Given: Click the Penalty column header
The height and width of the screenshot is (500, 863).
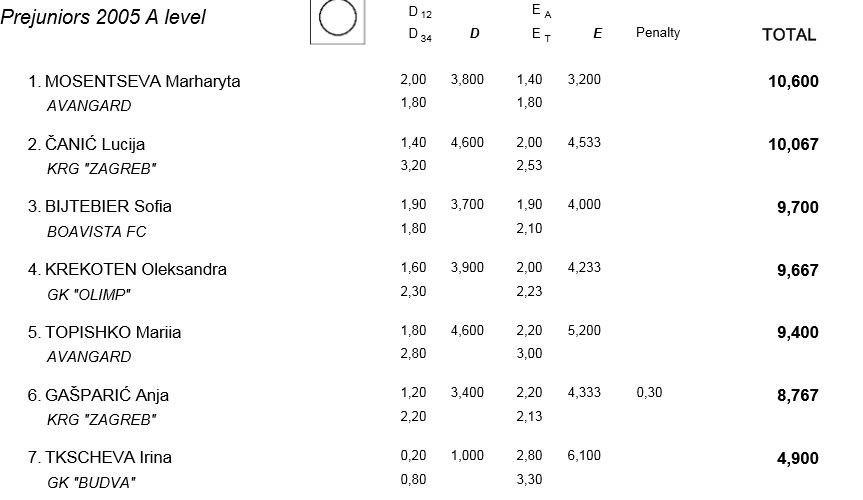Looking at the screenshot, I should pyautogui.click(x=658, y=32).
